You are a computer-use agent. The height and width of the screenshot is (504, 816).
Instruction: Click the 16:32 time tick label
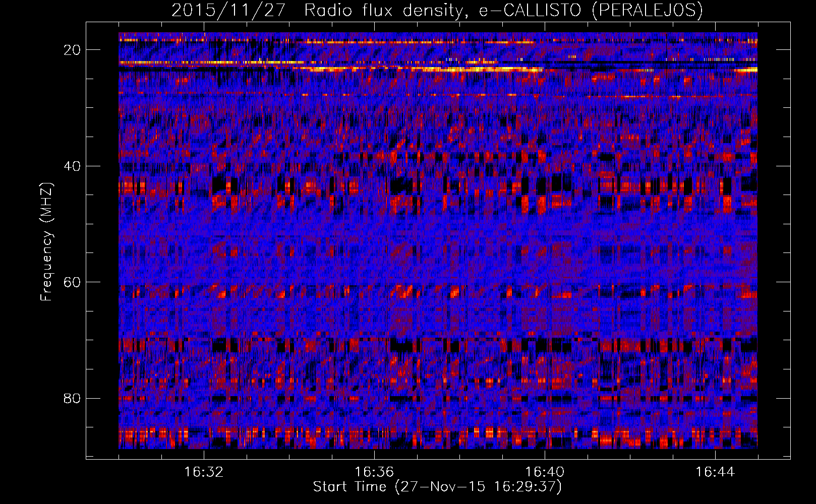204,472
